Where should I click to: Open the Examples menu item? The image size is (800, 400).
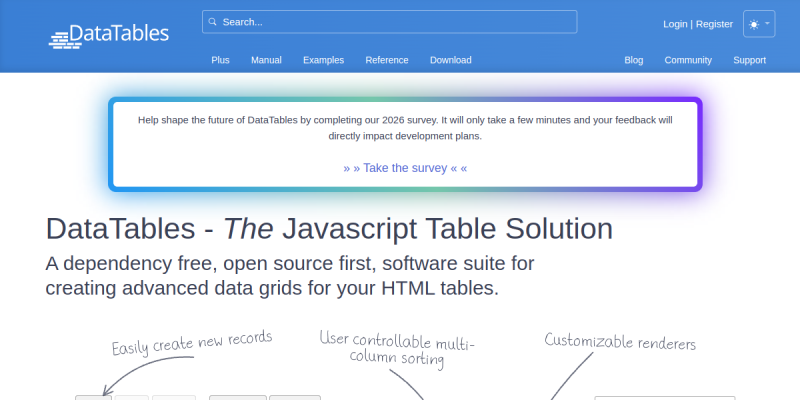(323, 60)
